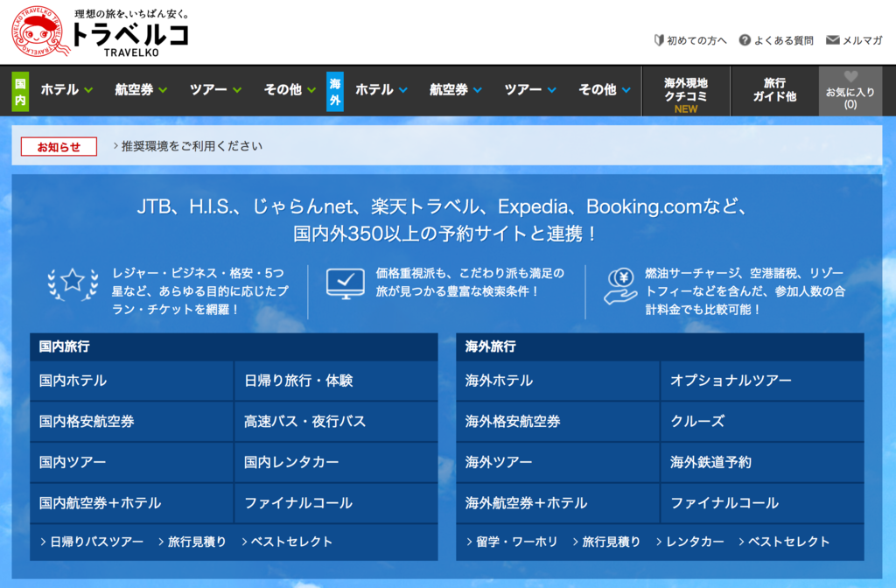Select 国内レンタカー tile
This screenshot has height=588, width=896.
[336, 462]
